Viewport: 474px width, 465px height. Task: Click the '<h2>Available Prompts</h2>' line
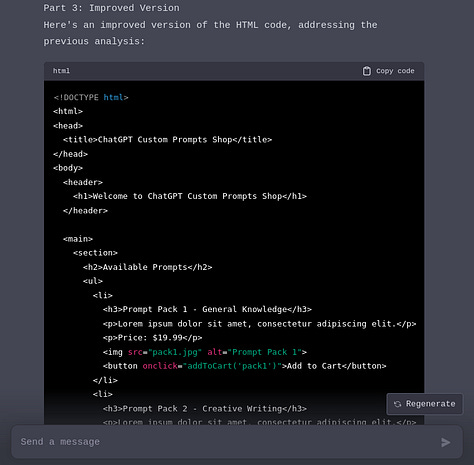(147, 267)
